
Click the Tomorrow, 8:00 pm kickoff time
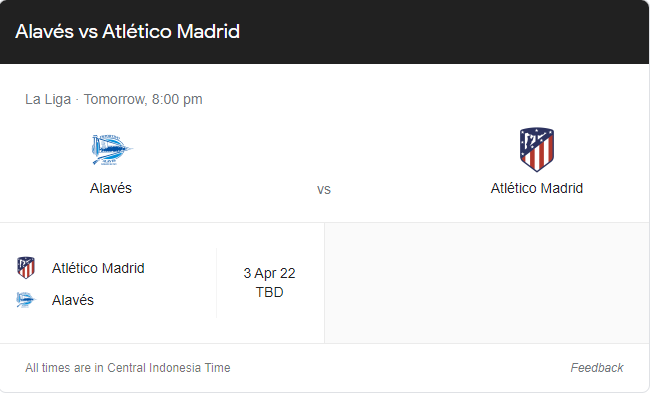pos(143,100)
